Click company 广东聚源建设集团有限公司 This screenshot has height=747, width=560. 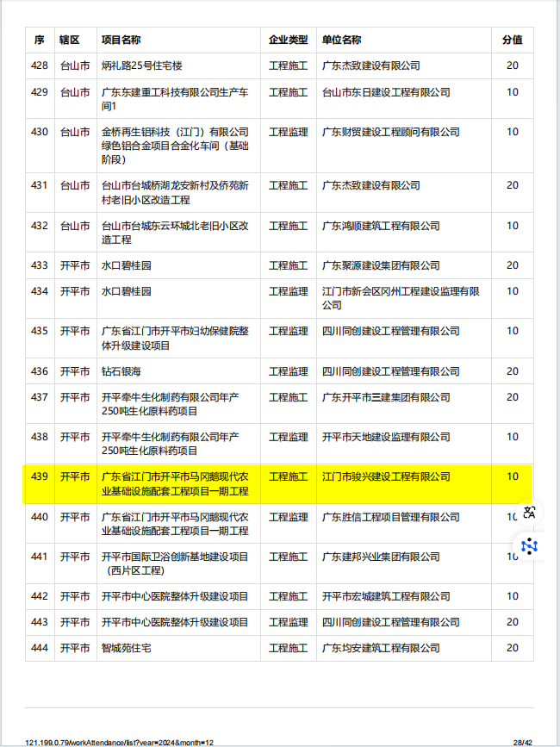click(x=381, y=265)
